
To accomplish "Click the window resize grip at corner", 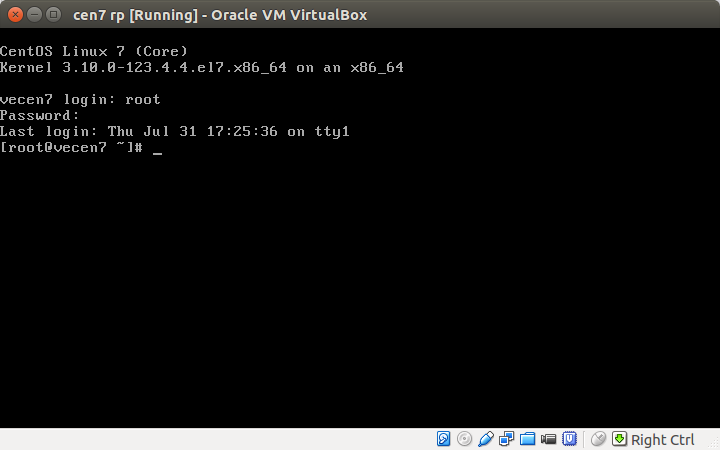I will [714, 444].
